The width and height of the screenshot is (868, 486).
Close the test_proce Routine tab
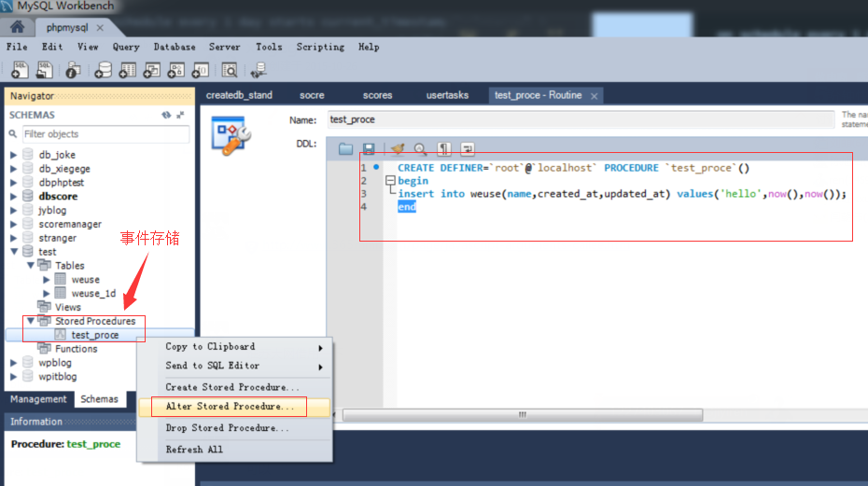(x=594, y=96)
